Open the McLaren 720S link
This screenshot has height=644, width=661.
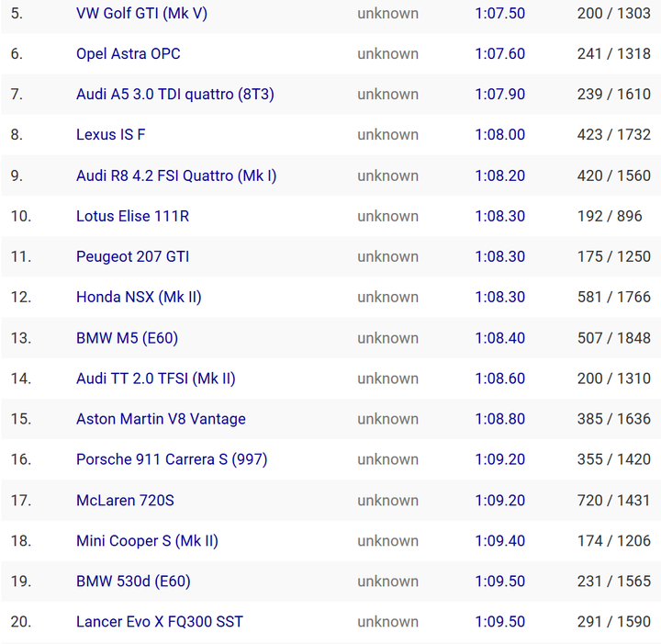[125, 501]
